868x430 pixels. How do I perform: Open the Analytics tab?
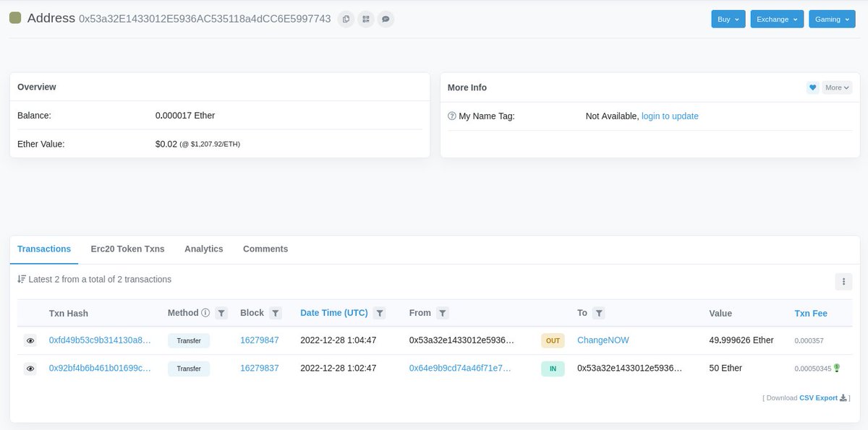coord(203,249)
